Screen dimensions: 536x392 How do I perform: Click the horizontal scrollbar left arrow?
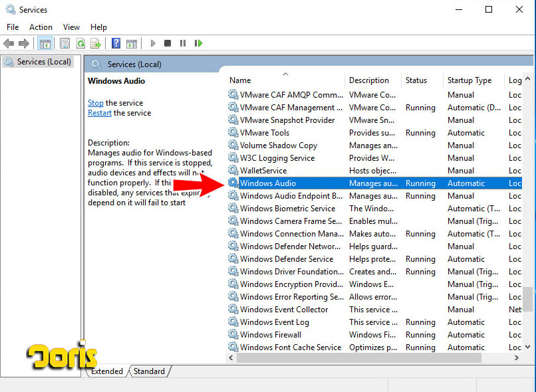[231, 357]
